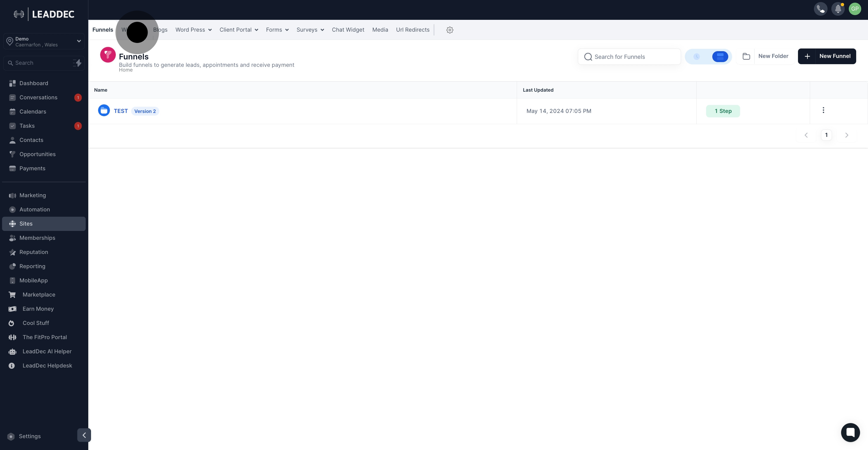Click the New Funnel button
Screen dimensions: 868x450
point(827,56)
